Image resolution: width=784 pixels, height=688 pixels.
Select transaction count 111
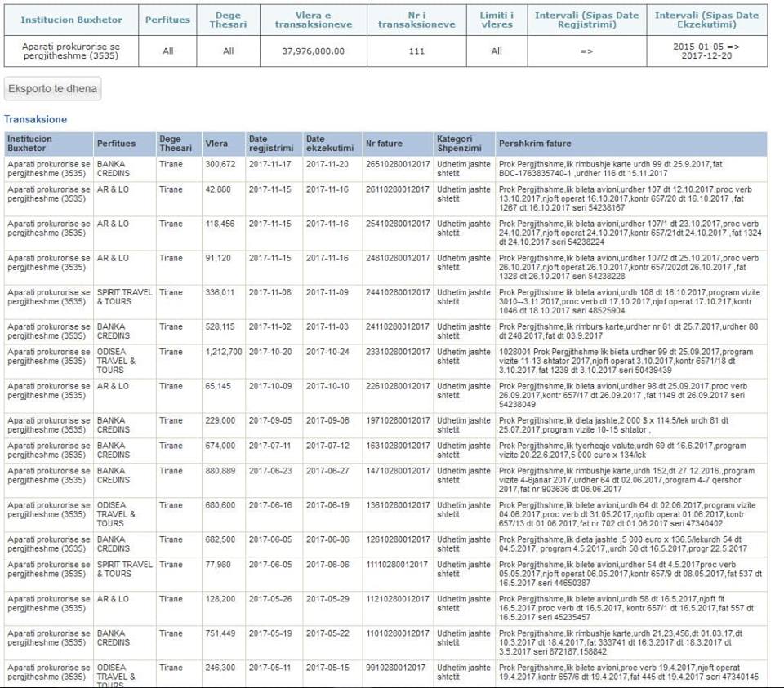[416, 51]
